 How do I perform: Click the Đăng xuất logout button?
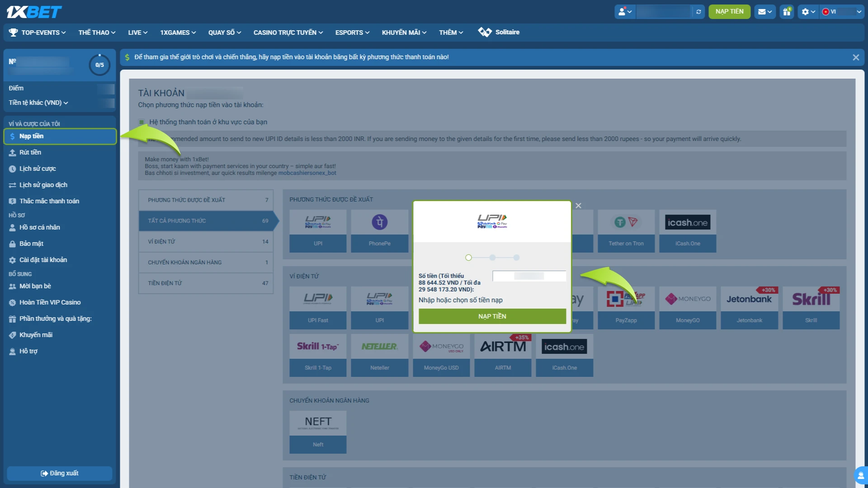pos(60,474)
